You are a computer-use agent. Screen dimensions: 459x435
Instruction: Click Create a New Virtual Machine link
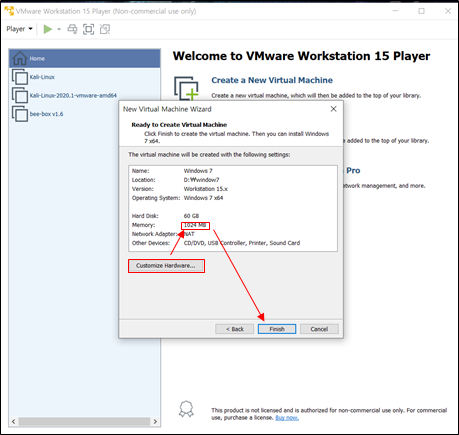[x=272, y=80]
